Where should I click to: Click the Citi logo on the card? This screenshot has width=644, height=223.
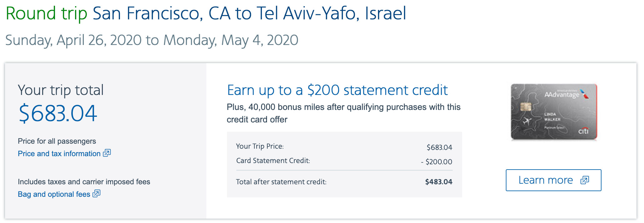point(583,131)
